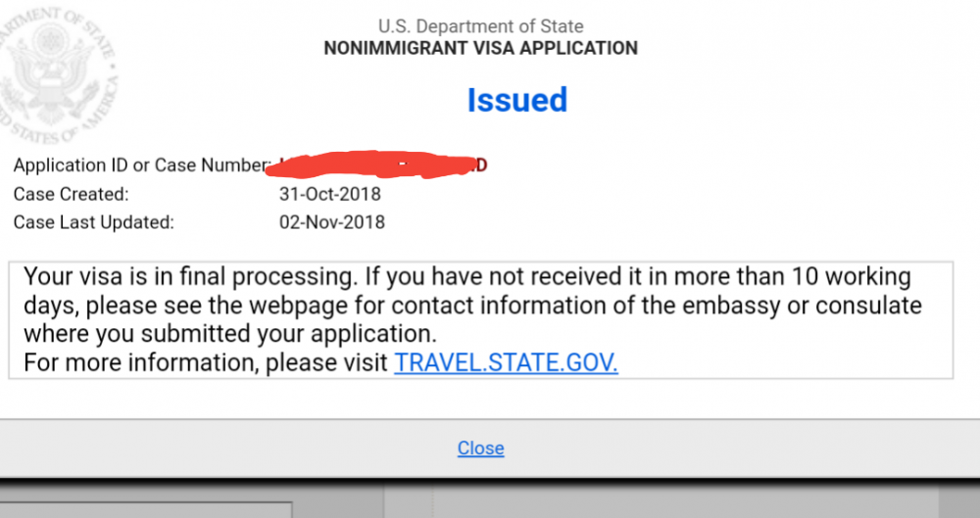
Task: Click the dark border beneath the dialog
Action: [x=490, y=483]
